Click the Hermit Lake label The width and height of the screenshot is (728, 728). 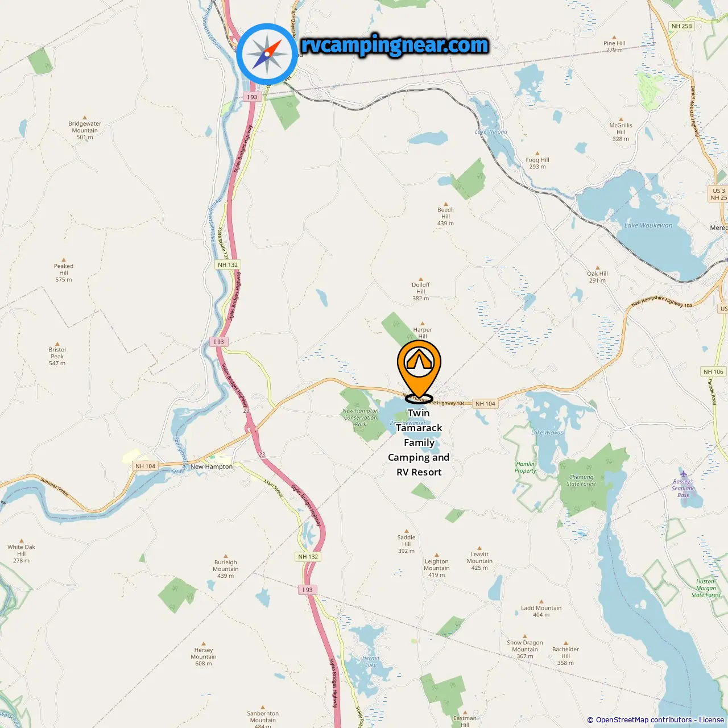click(371, 661)
